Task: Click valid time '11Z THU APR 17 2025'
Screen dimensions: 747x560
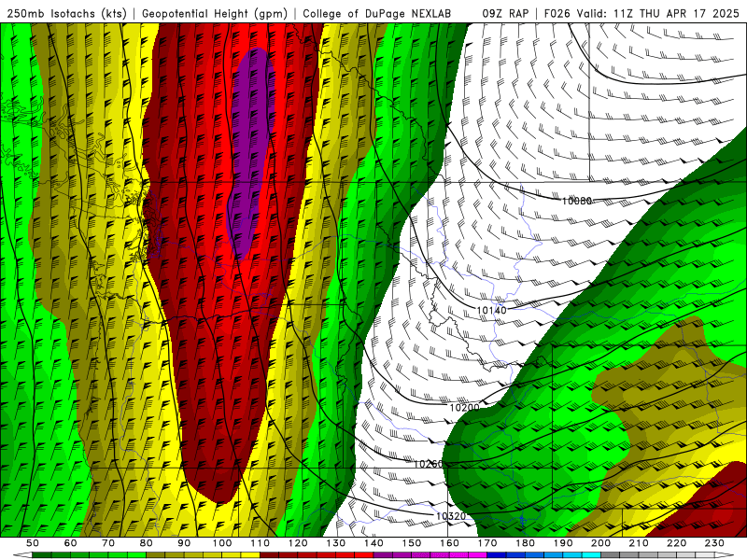Action: (676, 13)
